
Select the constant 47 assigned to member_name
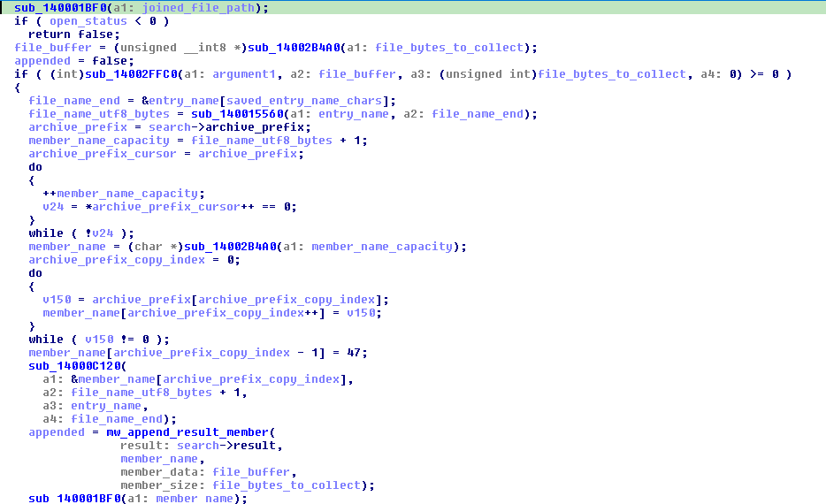(x=354, y=352)
